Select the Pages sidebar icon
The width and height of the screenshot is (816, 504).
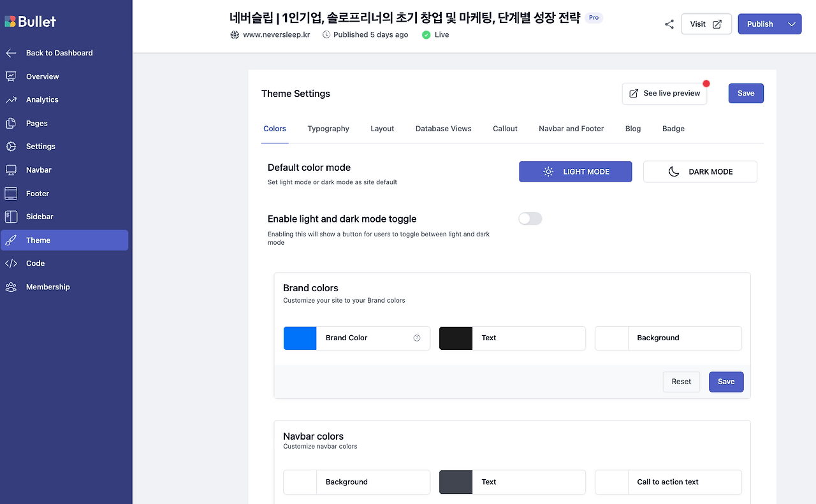[11, 123]
